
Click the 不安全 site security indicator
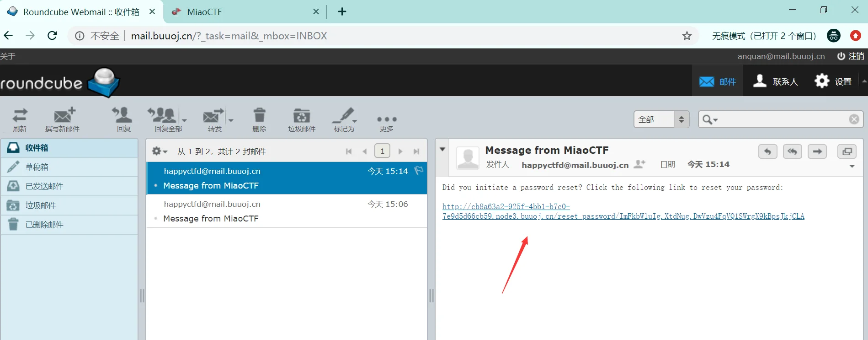[97, 36]
